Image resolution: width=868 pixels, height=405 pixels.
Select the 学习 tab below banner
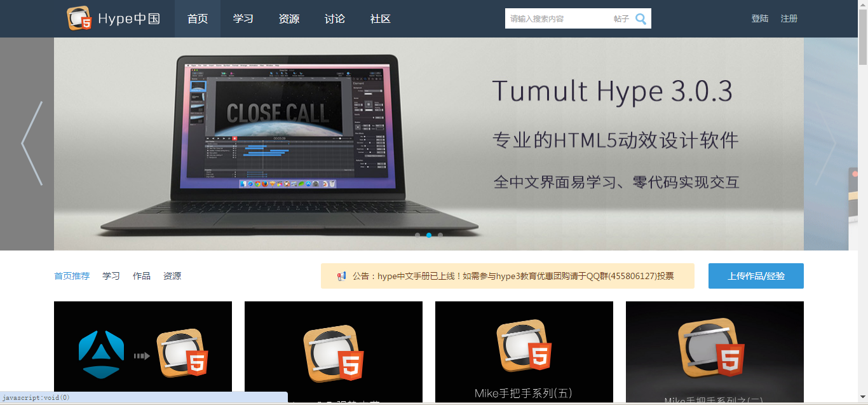[x=111, y=276]
